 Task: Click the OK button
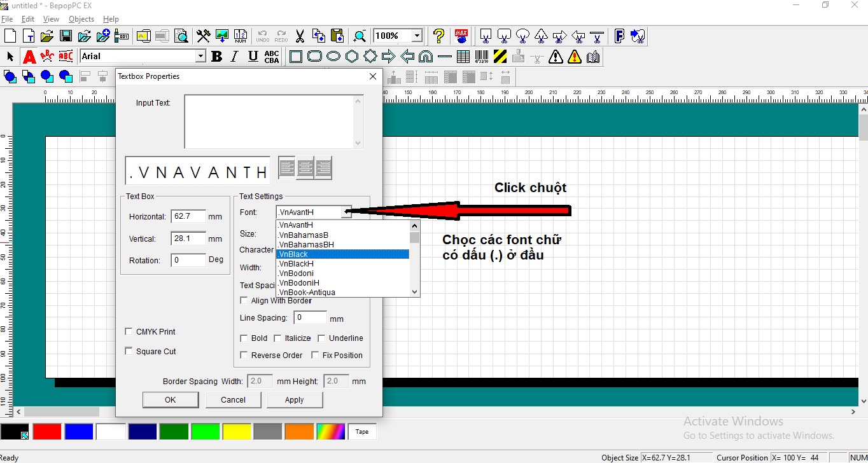click(170, 400)
